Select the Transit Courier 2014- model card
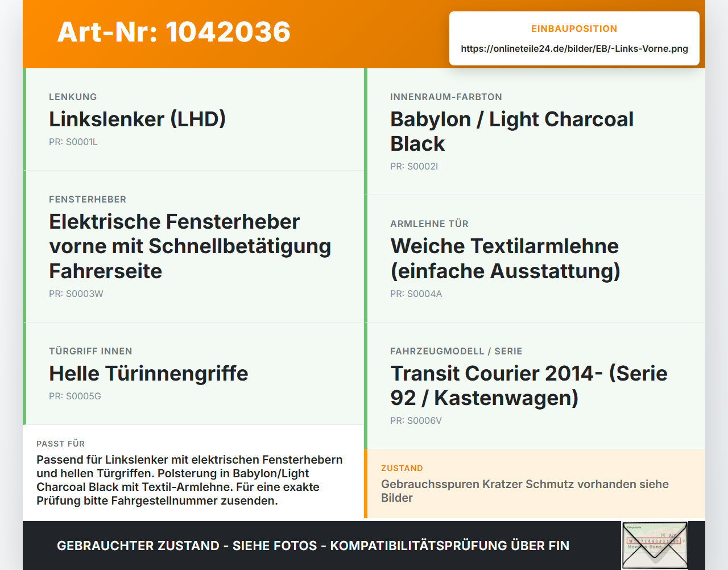Screen dimensions: 728x570 (x=535, y=386)
